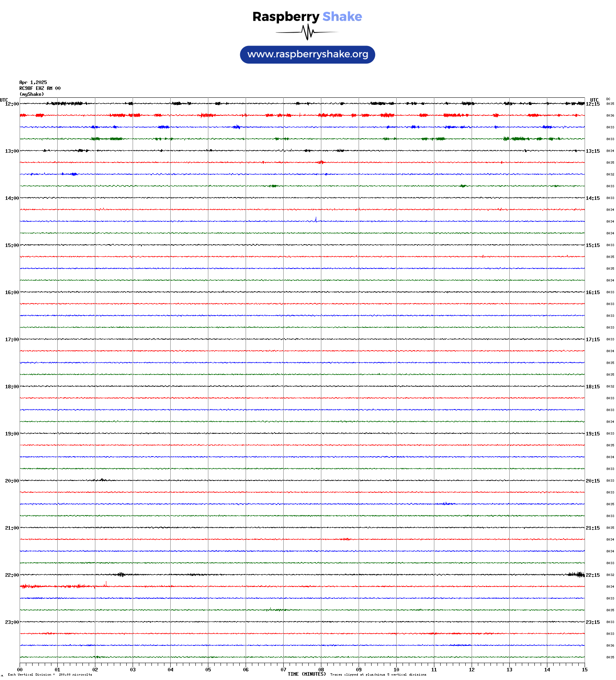Click the 18:15 right time label
The width and height of the screenshot is (616, 680).
[x=593, y=387]
